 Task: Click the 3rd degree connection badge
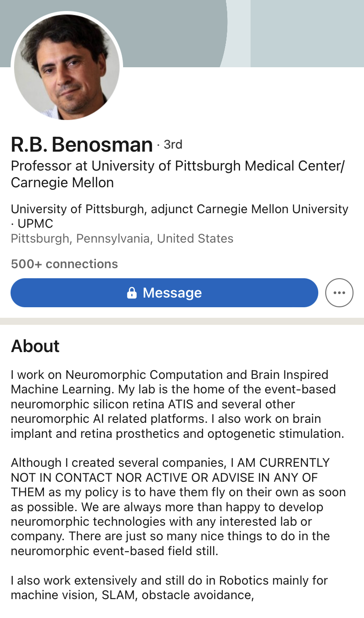[173, 144]
